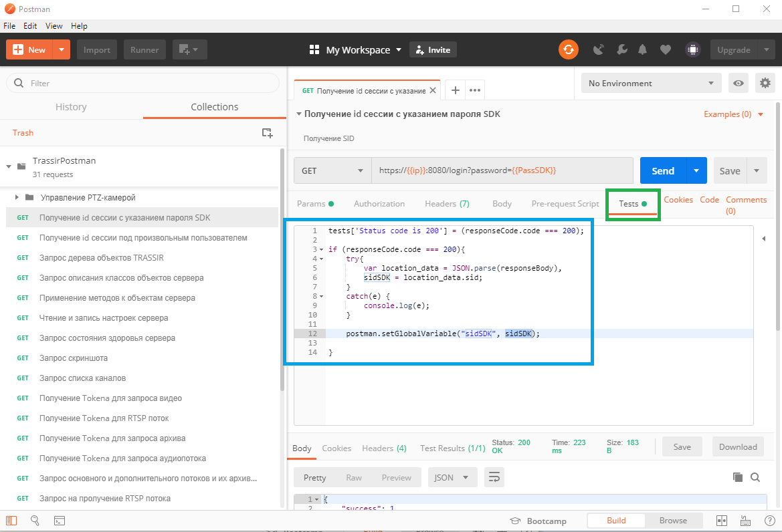The image size is (782, 532).
Task: Create a new collection icon
Action: click(268, 133)
